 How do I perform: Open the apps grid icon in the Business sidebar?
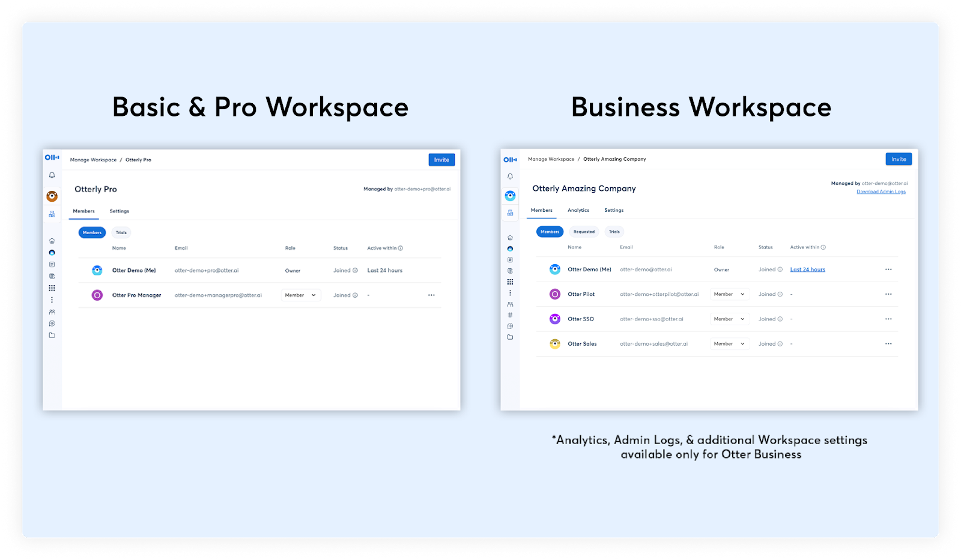tap(510, 282)
